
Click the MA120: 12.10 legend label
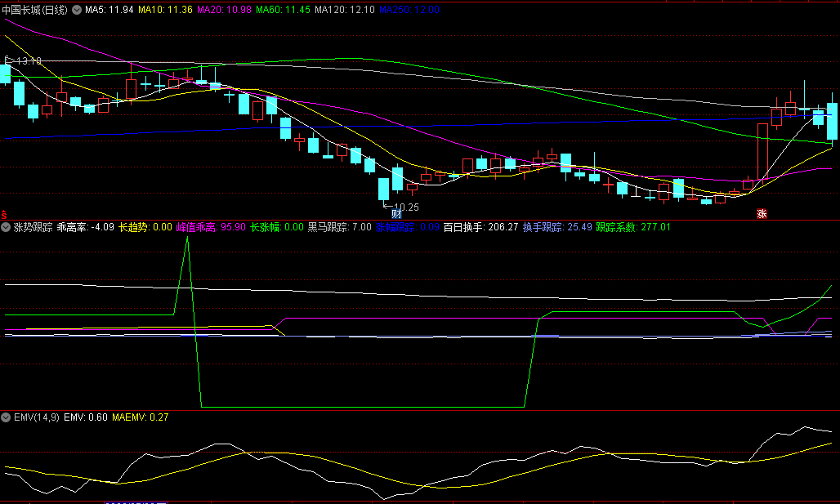(x=345, y=10)
